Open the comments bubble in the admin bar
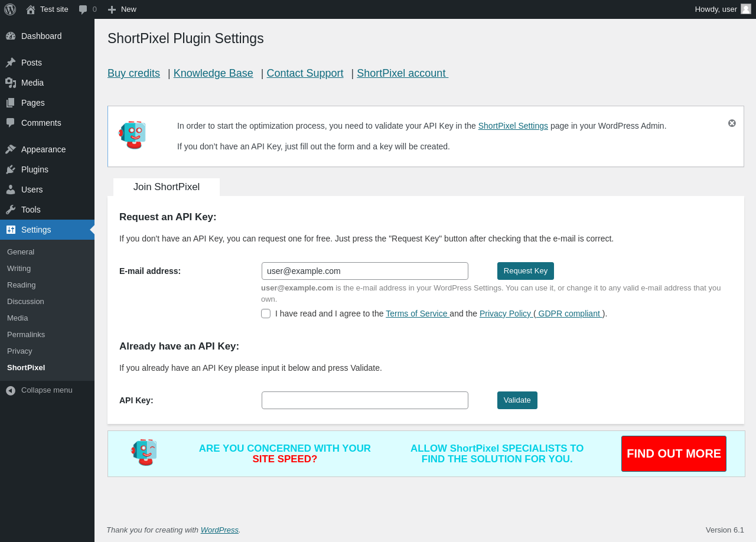 click(x=83, y=9)
